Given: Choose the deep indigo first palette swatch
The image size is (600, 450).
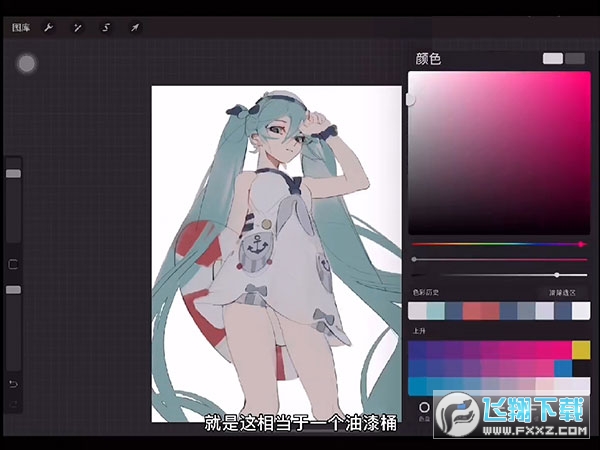Looking at the screenshot, I should (417, 350).
